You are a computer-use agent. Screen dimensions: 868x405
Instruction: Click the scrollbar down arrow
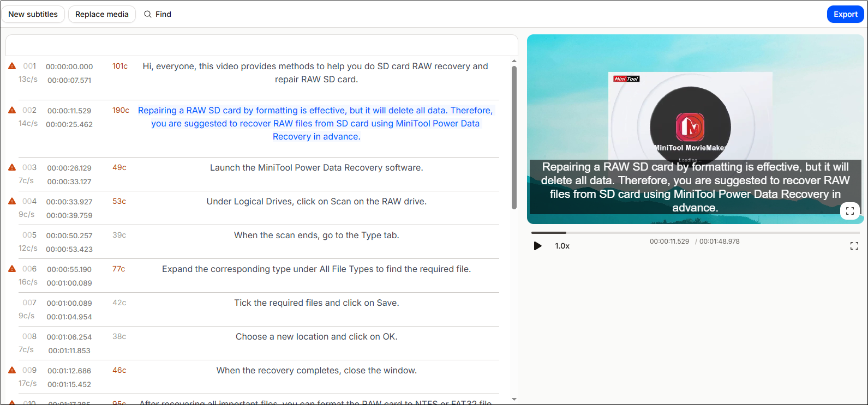pos(514,400)
